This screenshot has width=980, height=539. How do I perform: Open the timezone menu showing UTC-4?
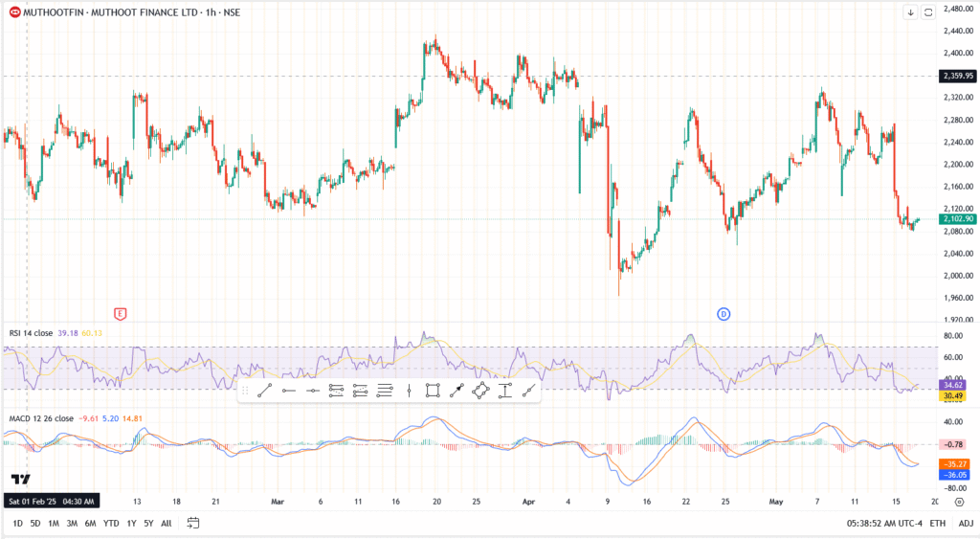pyautogui.click(x=886, y=523)
